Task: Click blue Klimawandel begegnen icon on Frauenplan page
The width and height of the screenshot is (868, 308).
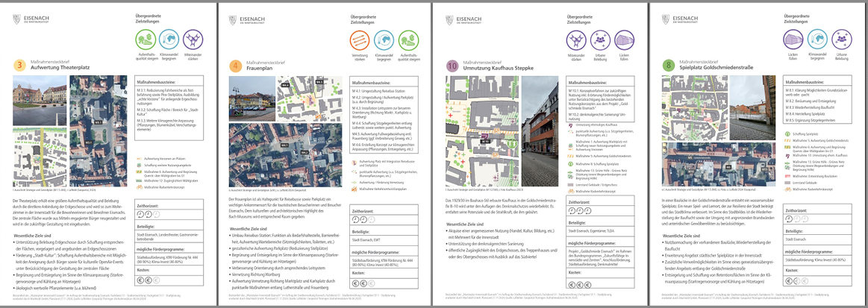Action: 384,40
